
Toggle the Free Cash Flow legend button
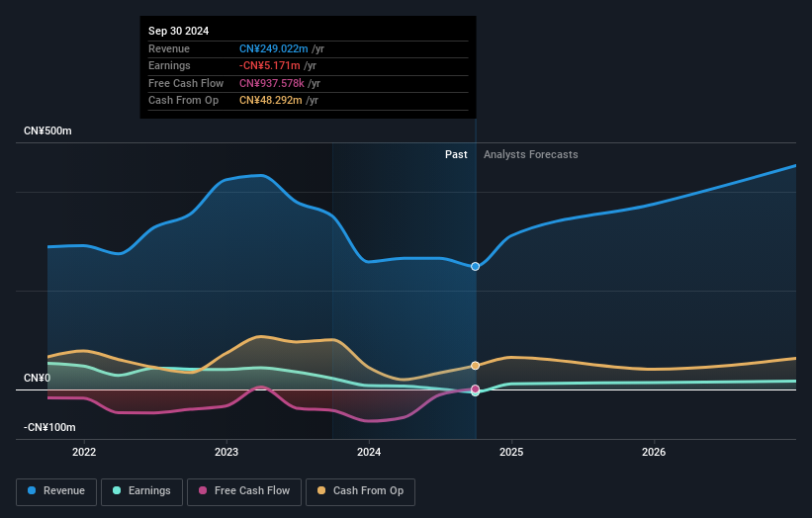(244, 491)
